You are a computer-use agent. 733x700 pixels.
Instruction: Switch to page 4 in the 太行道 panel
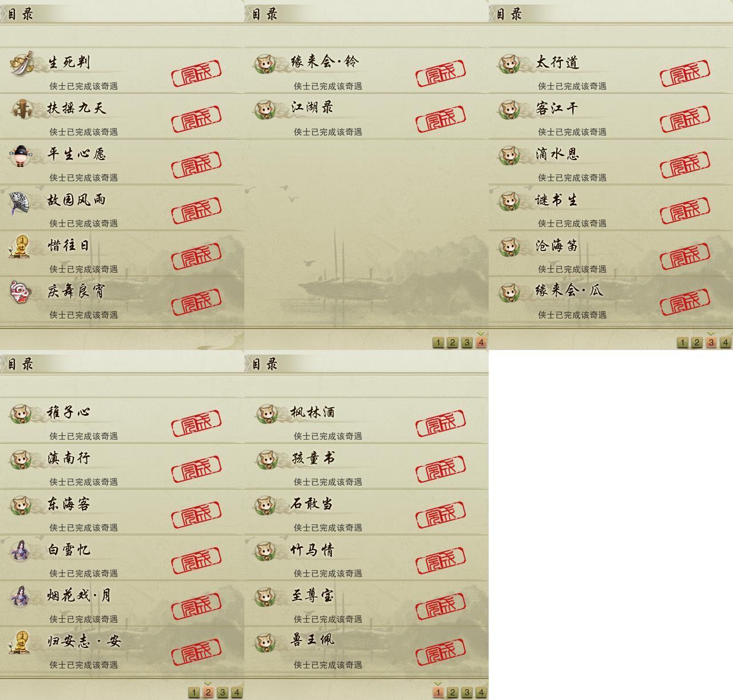point(725,343)
